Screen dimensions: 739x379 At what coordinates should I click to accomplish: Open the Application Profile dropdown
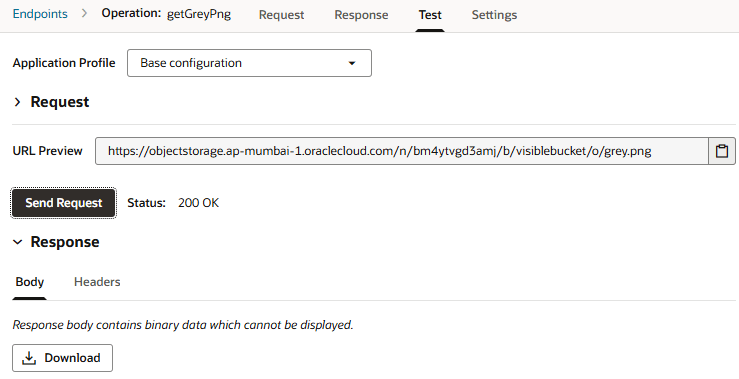[x=249, y=63]
